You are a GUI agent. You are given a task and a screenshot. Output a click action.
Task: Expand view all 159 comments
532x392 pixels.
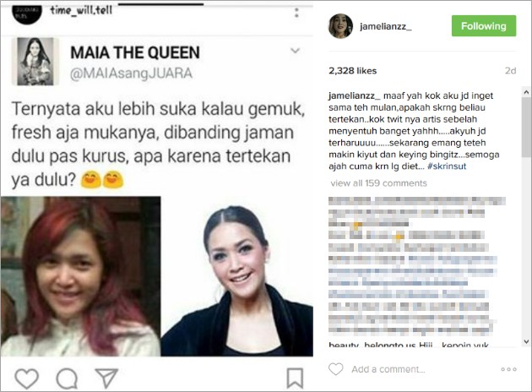coord(378,183)
